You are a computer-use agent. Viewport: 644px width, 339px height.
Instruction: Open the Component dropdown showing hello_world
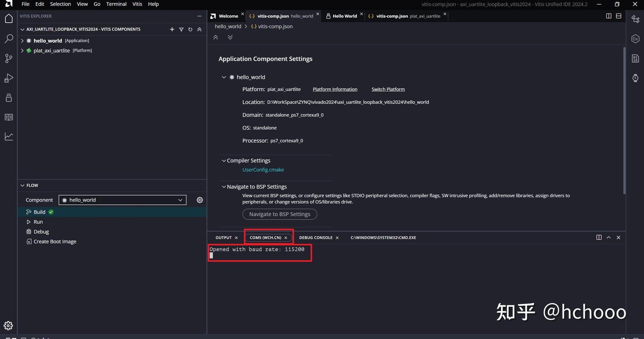[x=123, y=200]
